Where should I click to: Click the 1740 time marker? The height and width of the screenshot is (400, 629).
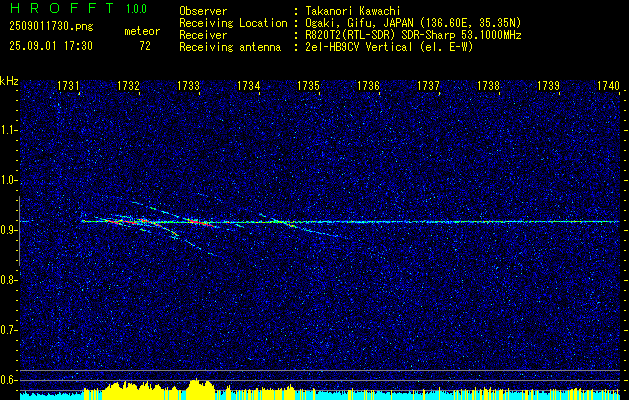609,85
